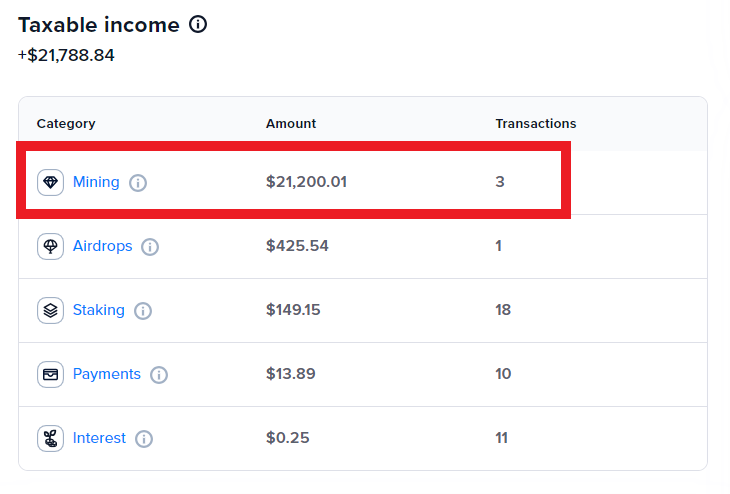Click the Category column header
This screenshot has width=730, height=494.
click(x=66, y=124)
